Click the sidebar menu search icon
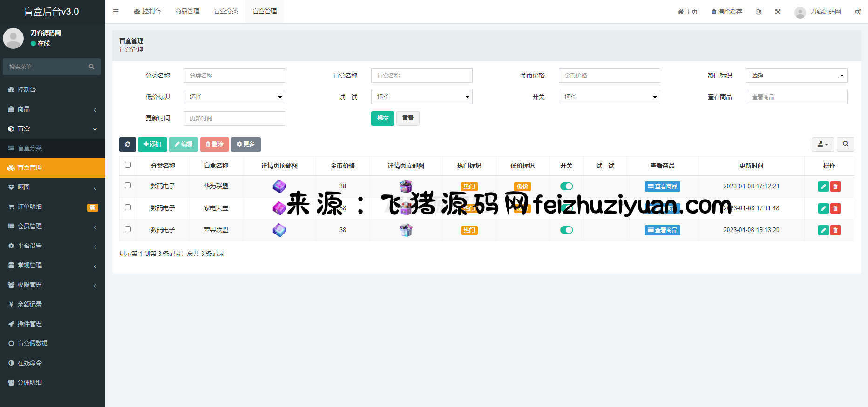Viewport: 868px width, 407px height. (91, 67)
